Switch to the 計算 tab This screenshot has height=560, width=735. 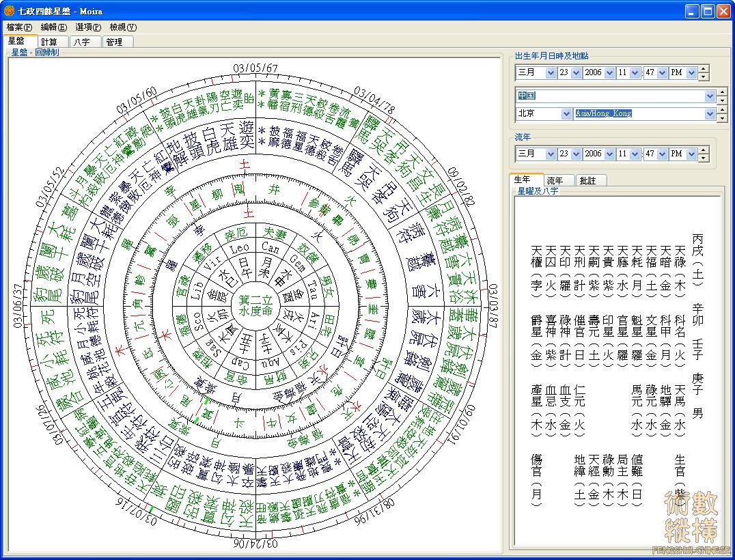pyautogui.click(x=49, y=42)
